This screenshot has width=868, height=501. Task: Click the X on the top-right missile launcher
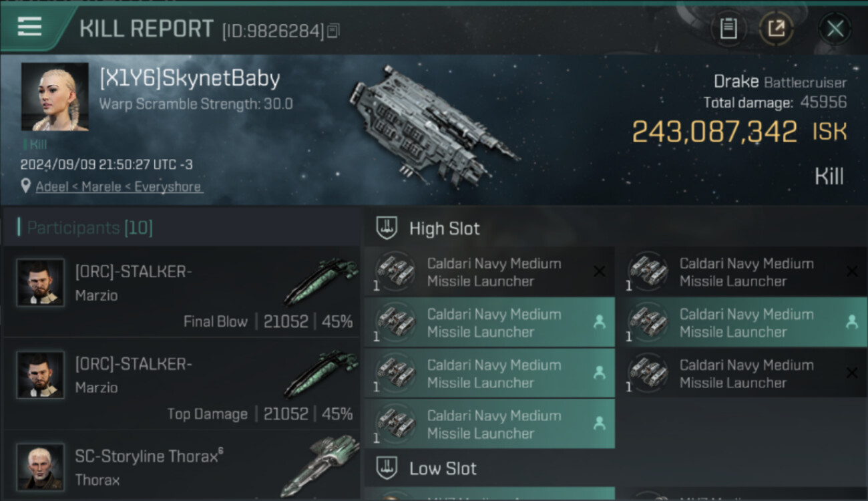pyautogui.click(x=851, y=271)
